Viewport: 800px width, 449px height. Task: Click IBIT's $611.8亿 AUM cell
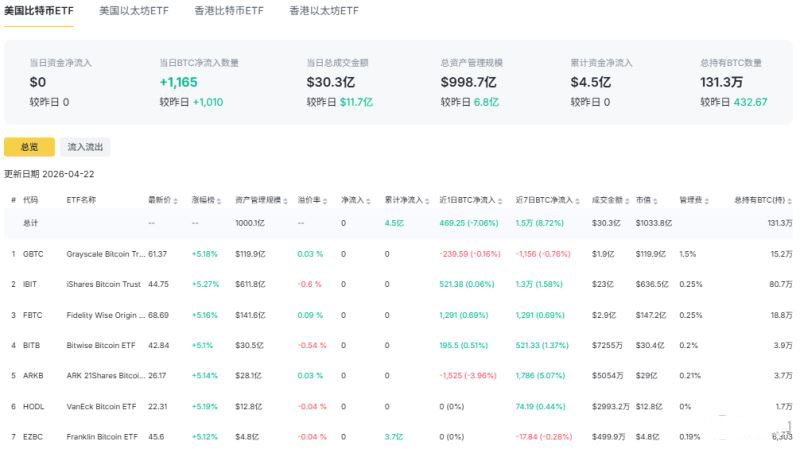[x=250, y=284]
